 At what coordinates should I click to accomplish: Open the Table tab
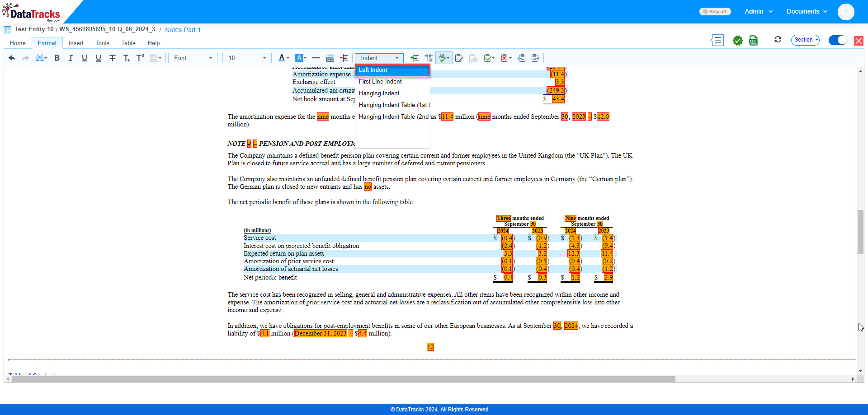[x=128, y=43]
